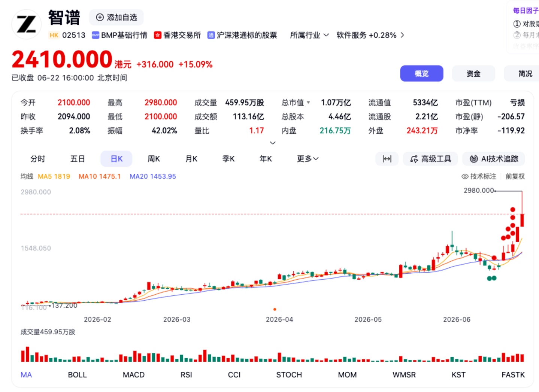Click the 2026-04 orange event marker dot
This screenshot has width=539, height=392.
point(275,309)
